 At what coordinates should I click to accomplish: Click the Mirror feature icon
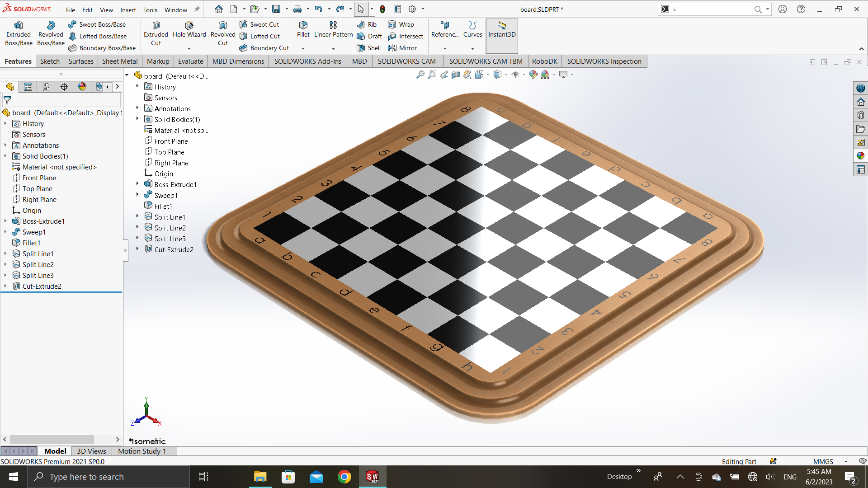[392, 48]
